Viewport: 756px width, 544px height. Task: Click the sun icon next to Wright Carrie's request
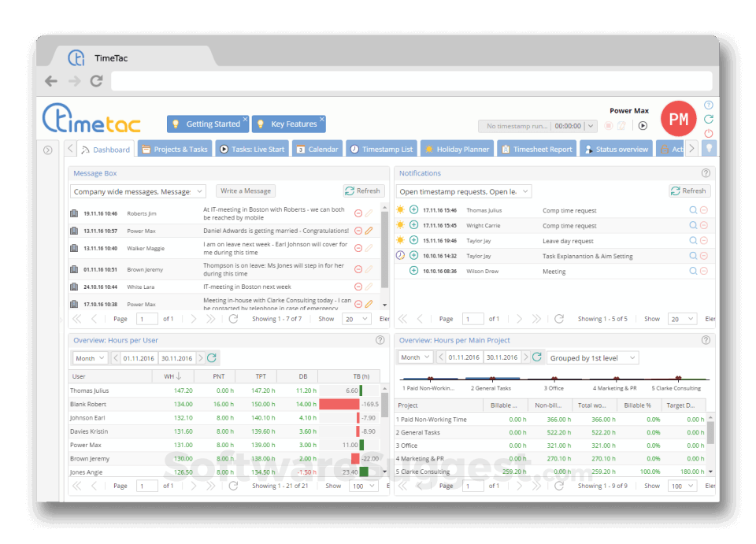(399, 225)
